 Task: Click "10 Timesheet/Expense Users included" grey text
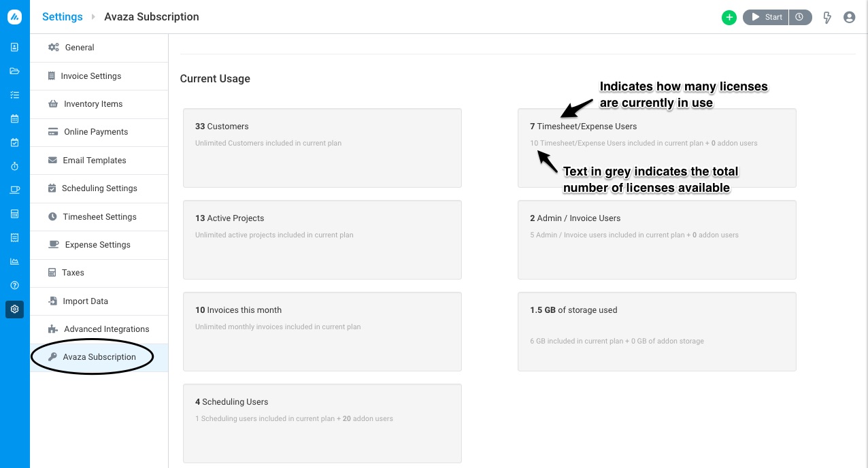644,144
